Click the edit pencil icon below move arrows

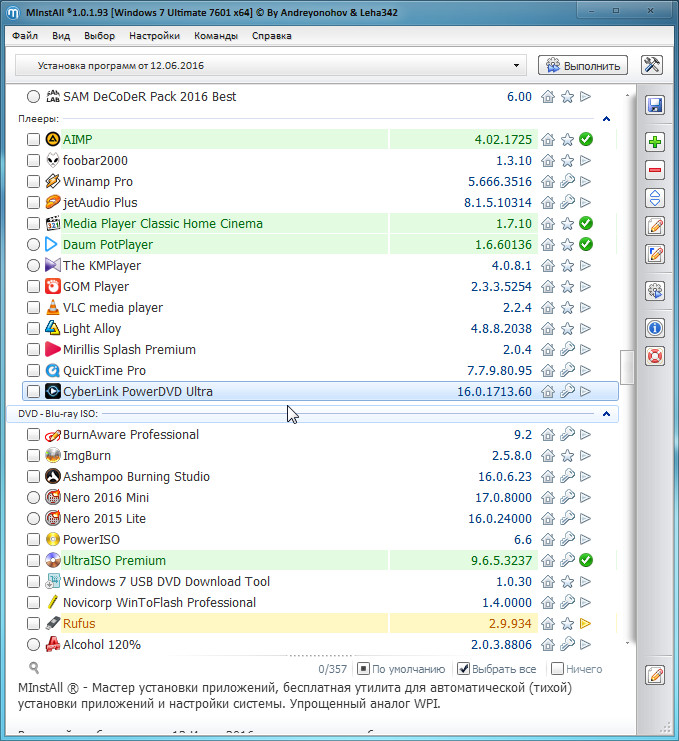[x=655, y=226]
